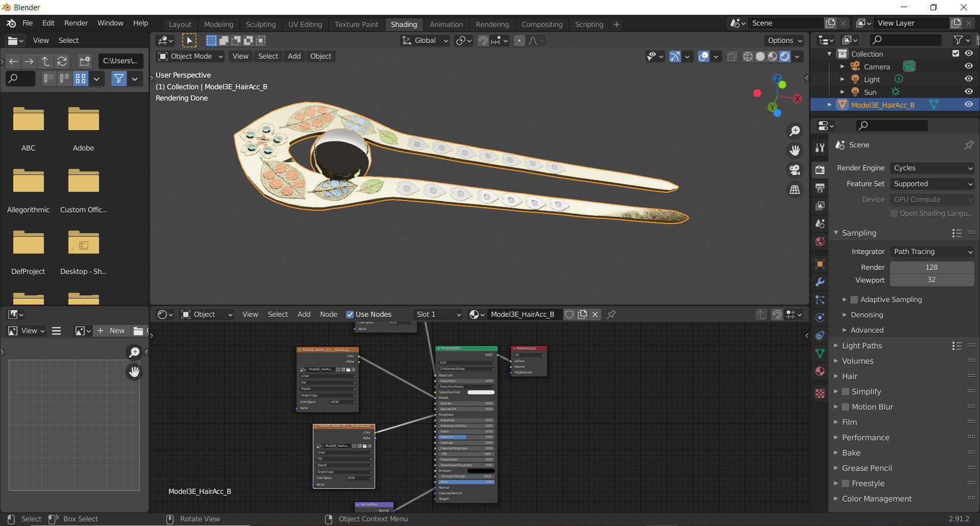Go back in the file browser

[x=13, y=61]
